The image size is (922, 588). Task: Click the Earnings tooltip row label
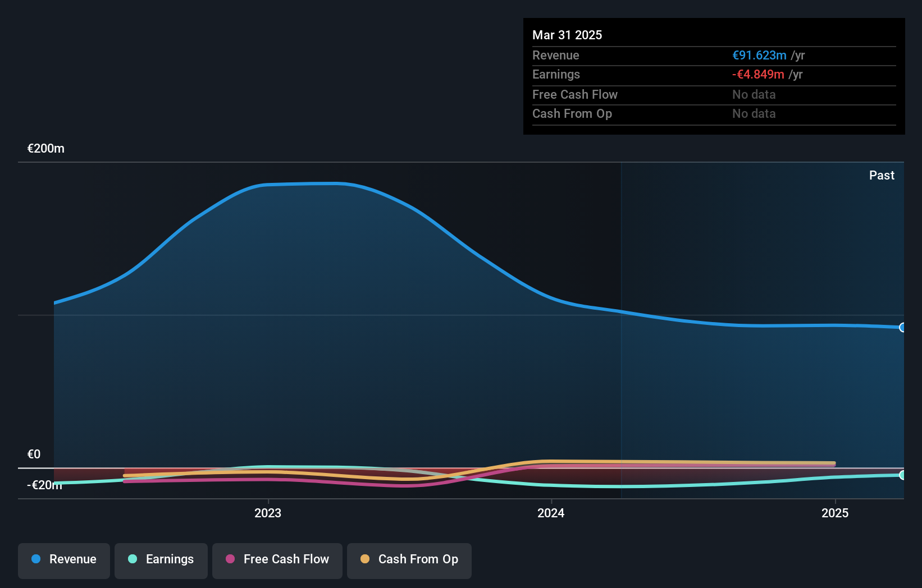[x=556, y=75]
